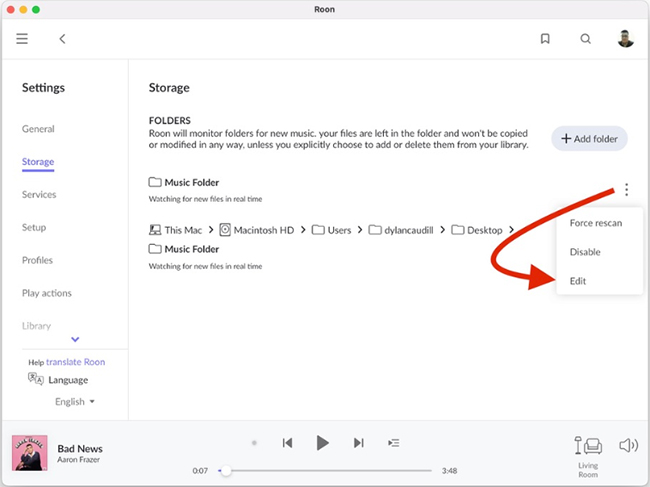Choose Edit from the folder menu

(x=577, y=281)
